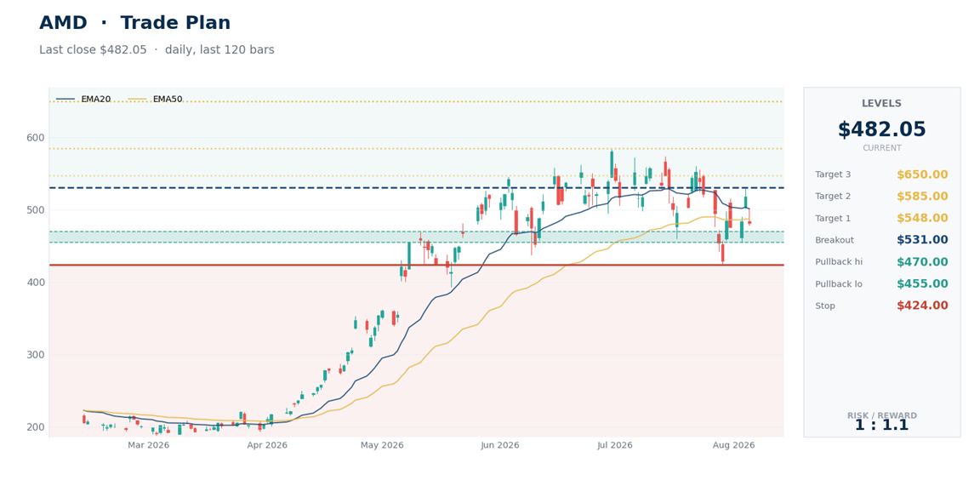Viewport: 980px width, 486px height.
Task: Select the EMA20 legend entry
Action: (x=83, y=99)
